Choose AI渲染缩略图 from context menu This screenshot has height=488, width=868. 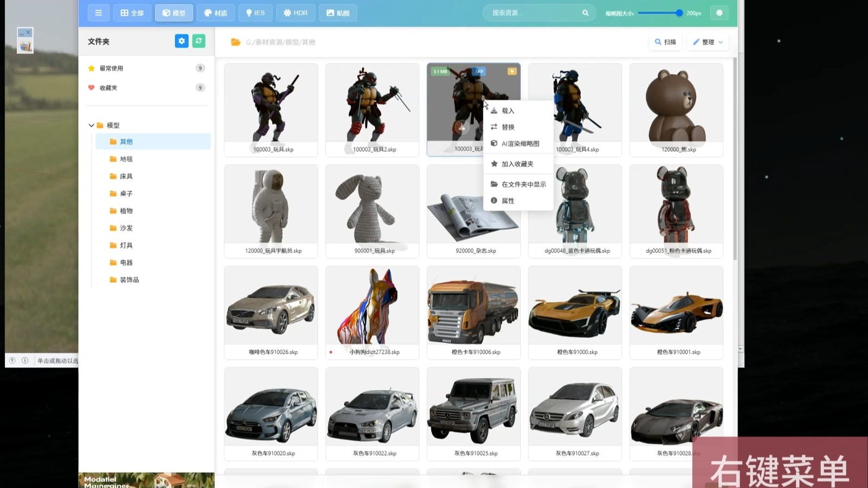[518, 144]
